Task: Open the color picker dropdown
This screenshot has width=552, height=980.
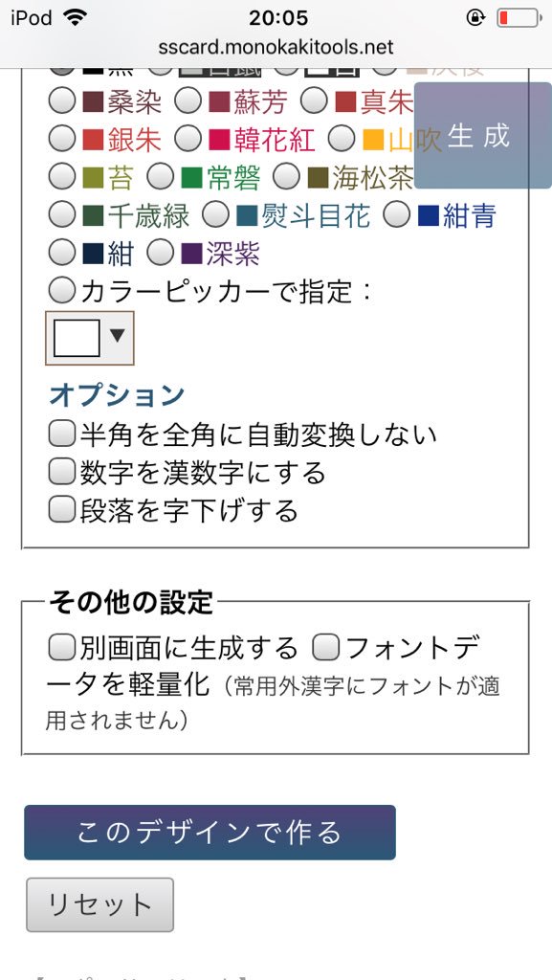Action: point(119,337)
